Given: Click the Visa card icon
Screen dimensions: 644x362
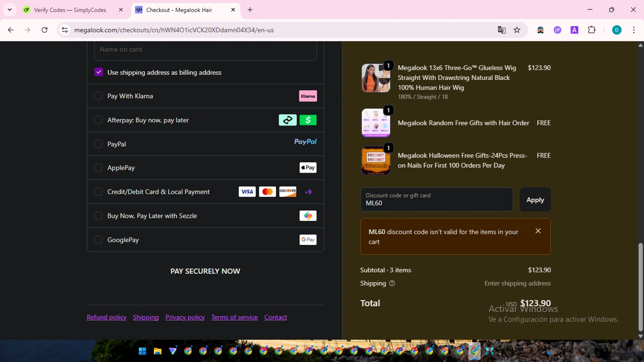Looking at the screenshot, I should [247, 192].
